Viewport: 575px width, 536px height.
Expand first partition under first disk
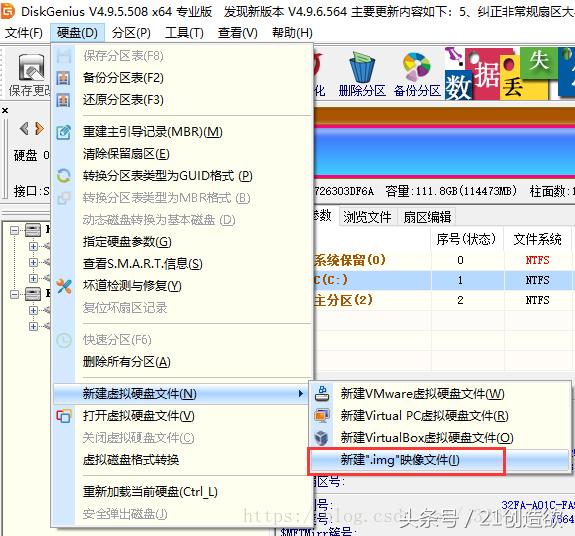[33, 246]
